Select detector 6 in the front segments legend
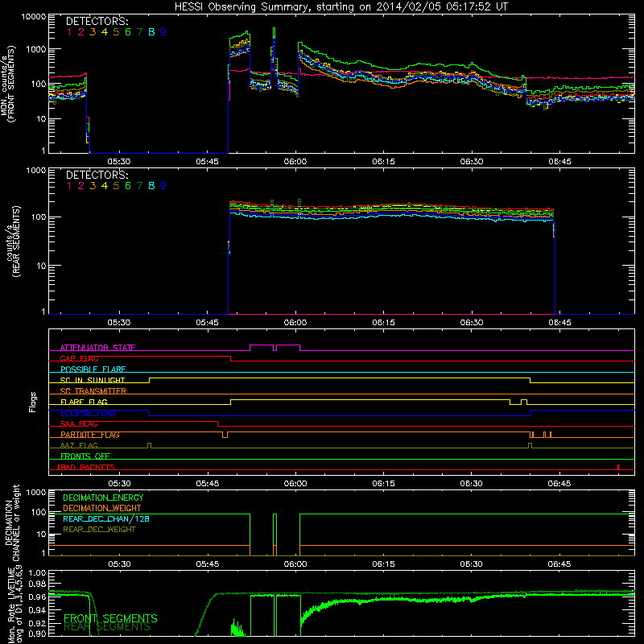644x644 pixels. 128,32
